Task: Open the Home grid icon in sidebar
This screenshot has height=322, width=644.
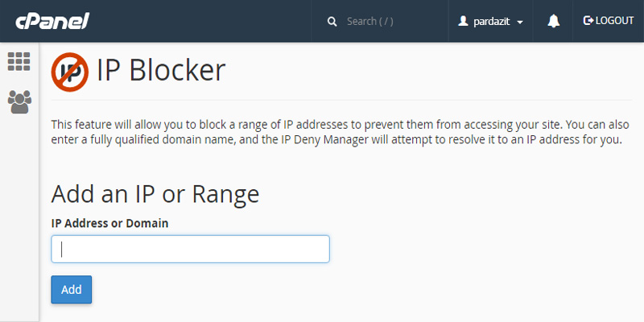Action: coord(19,62)
